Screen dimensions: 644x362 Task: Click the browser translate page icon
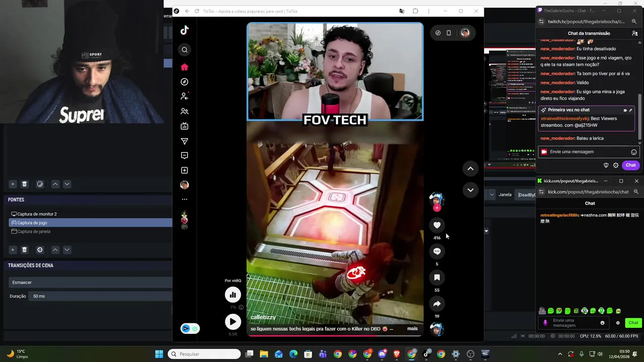(x=401, y=11)
